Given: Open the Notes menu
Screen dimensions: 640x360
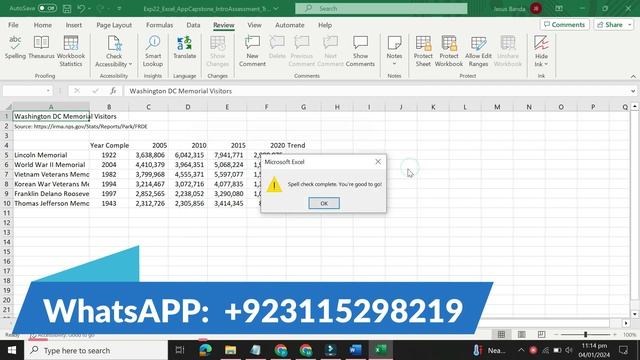Looking at the screenshot, I should [394, 51].
